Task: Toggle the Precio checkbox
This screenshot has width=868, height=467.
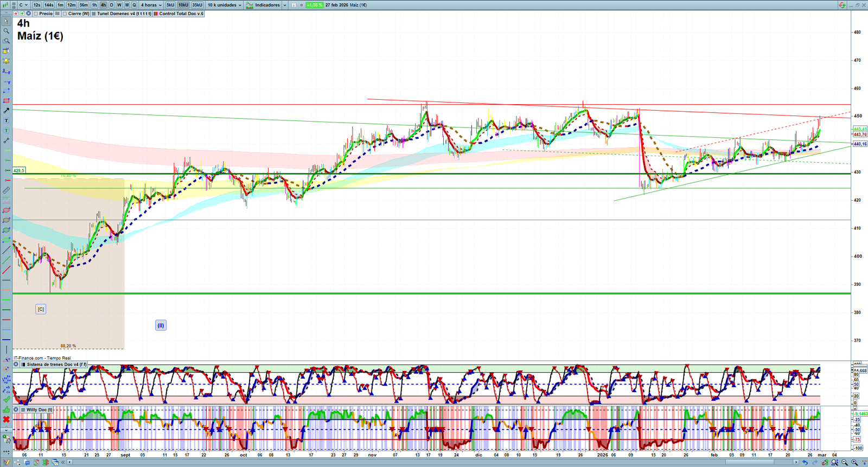Action: pyautogui.click(x=36, y=14)
